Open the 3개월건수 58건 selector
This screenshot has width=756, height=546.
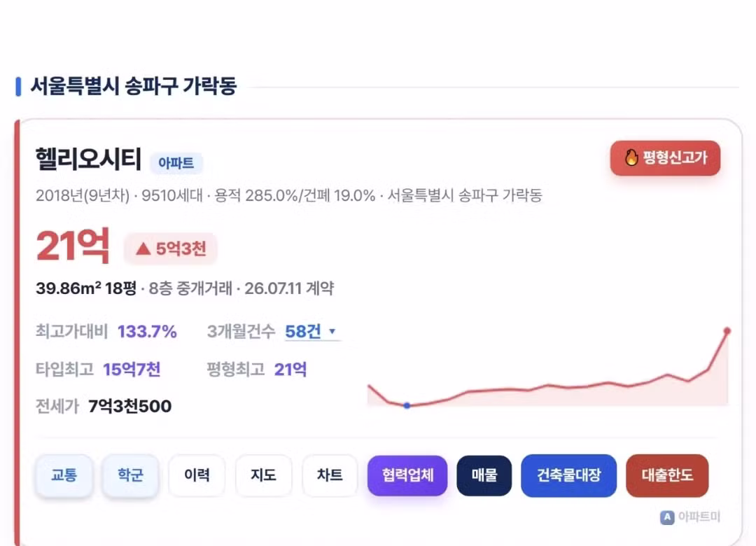click(x=312, y=331)
